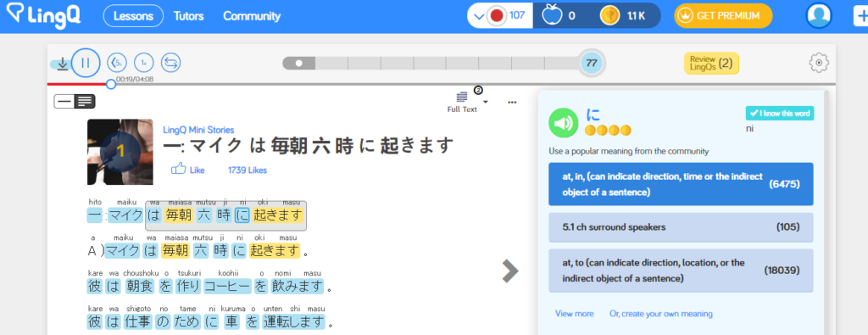The width and height of the screenshot is (868, 335).
Task: Click the word 起きます in sentence A
Action: pos(275,251)
